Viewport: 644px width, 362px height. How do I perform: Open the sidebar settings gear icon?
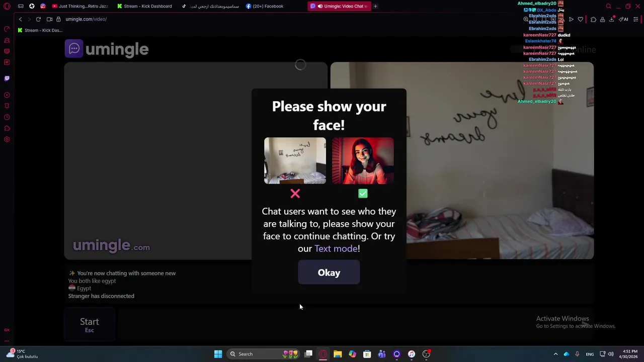7,139
